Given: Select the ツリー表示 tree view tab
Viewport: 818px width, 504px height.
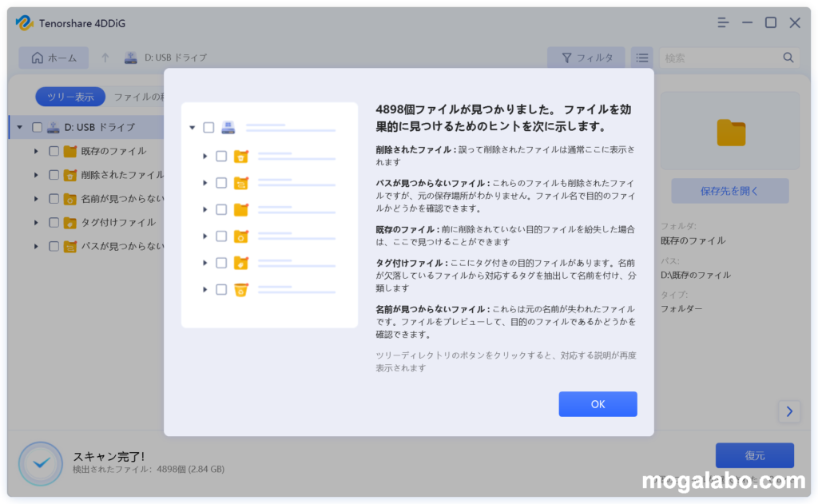Looking at the screenshot, I should [70, 97].
